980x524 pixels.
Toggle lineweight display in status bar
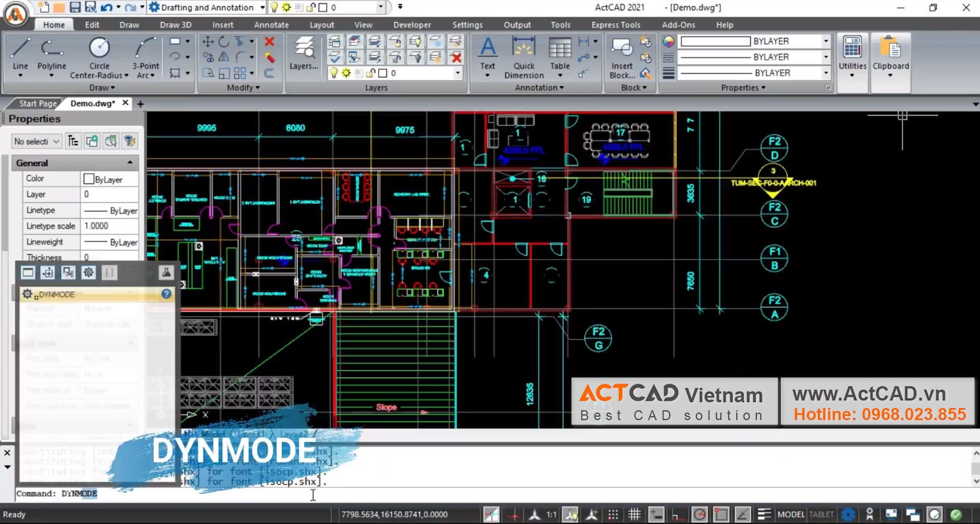pyautogui.click(x=764, y=514)
